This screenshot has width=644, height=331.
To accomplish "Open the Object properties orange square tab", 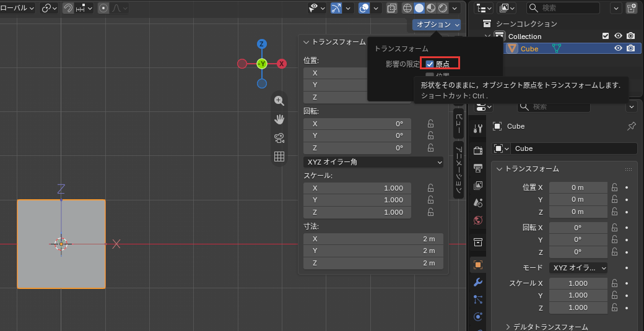I will [477, 265].
